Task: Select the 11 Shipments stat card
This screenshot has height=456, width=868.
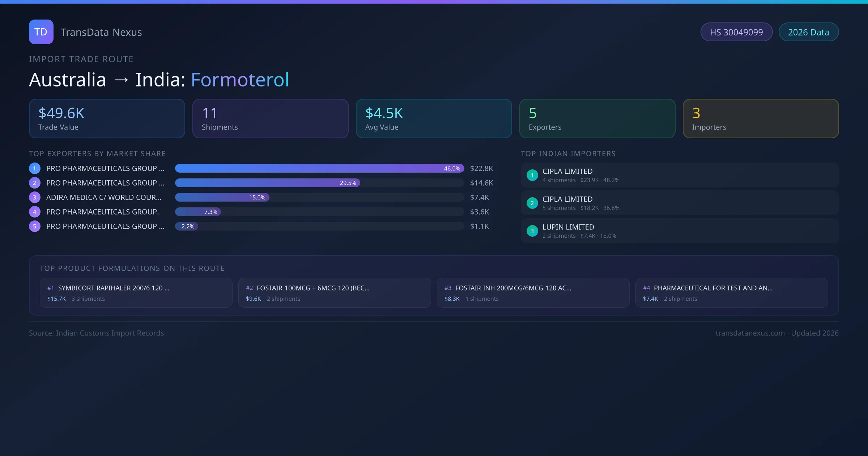Action: [270, 119]
